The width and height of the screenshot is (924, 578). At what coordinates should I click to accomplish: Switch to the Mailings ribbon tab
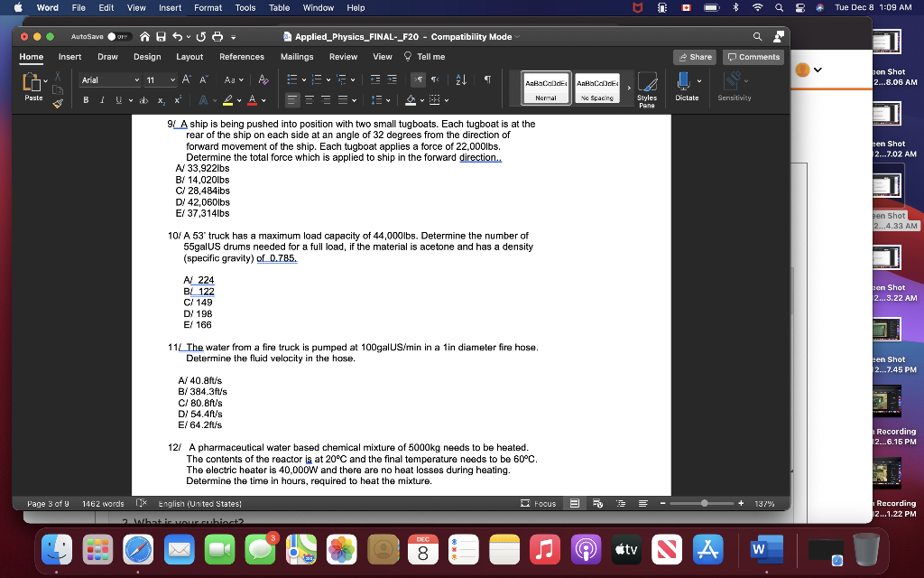point(297,56)
